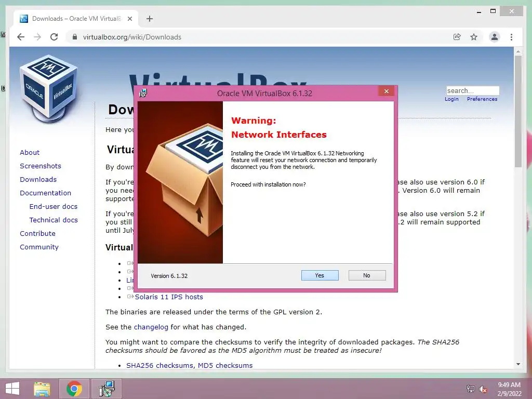Screen dimensions: 532x399
Task: Click the website search field
Action: (x=473, y=90)
